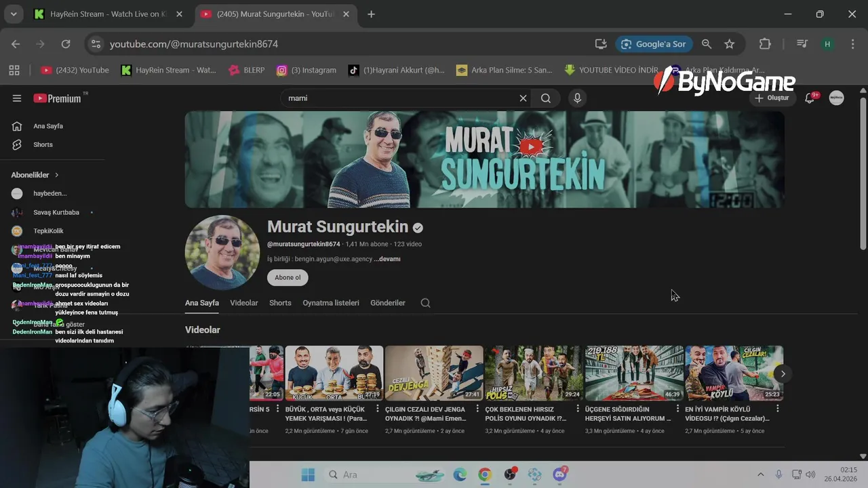Open Chrome tab search dropdown

pos(14,14)
